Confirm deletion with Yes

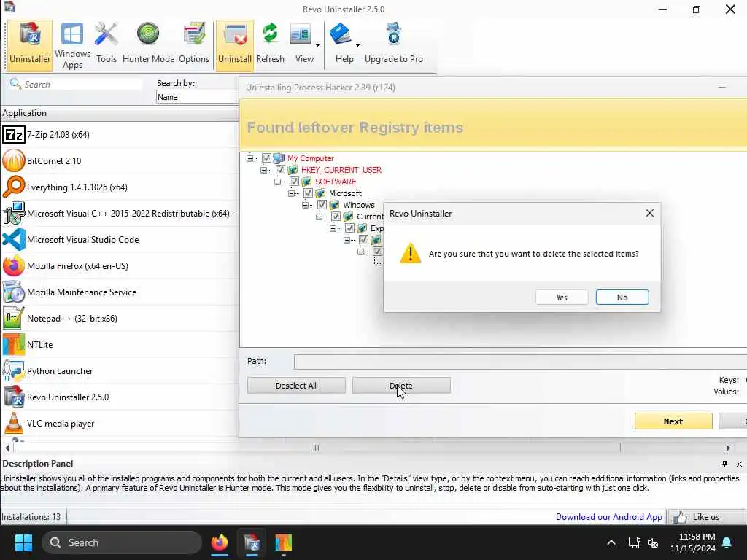coord(562,297)
